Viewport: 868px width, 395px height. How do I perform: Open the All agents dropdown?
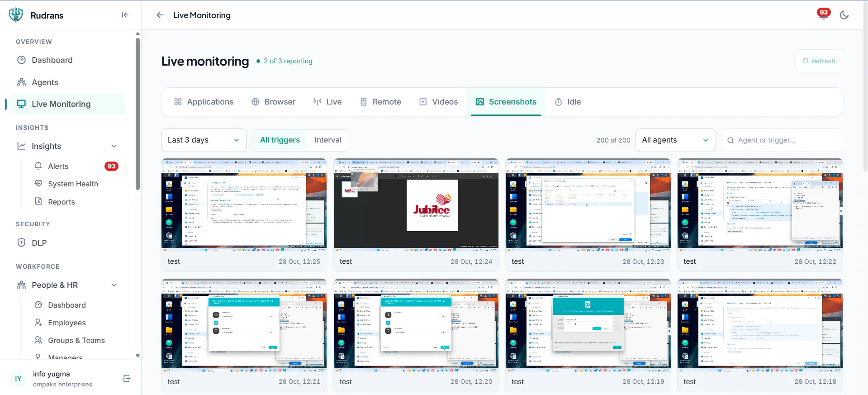[675, 140]
